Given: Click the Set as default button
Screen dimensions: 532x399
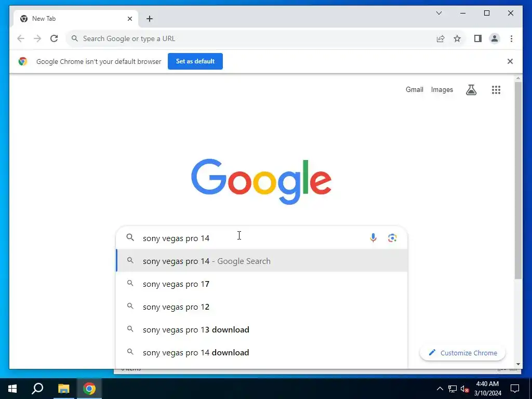Looking at the screenshot, I should [195, 61].
